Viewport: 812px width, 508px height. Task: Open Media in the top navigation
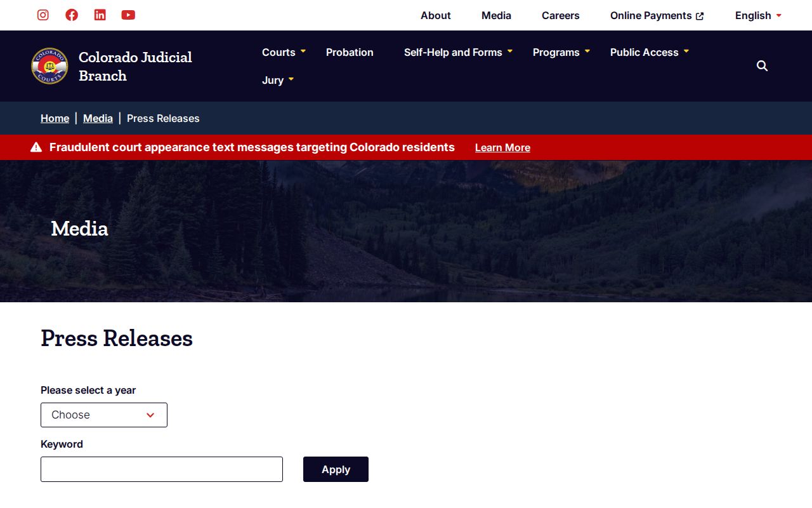click(x=496, y=15)
